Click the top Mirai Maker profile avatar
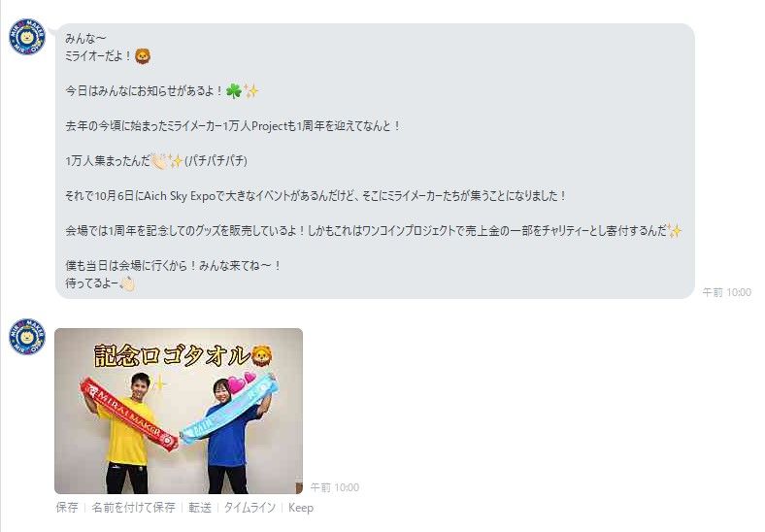Screen dimensions: 765x532 tap(27, 37)
